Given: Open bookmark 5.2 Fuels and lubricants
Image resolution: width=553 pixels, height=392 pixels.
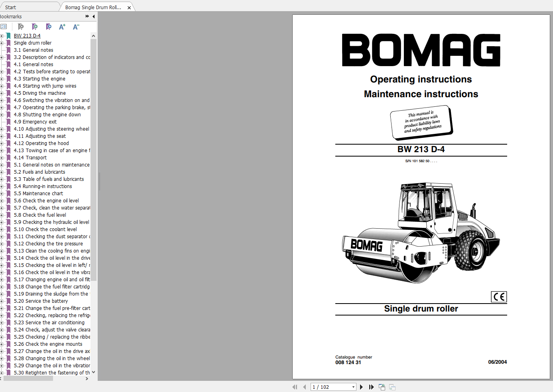Looking at the screenshot, I should pos(39,172).
